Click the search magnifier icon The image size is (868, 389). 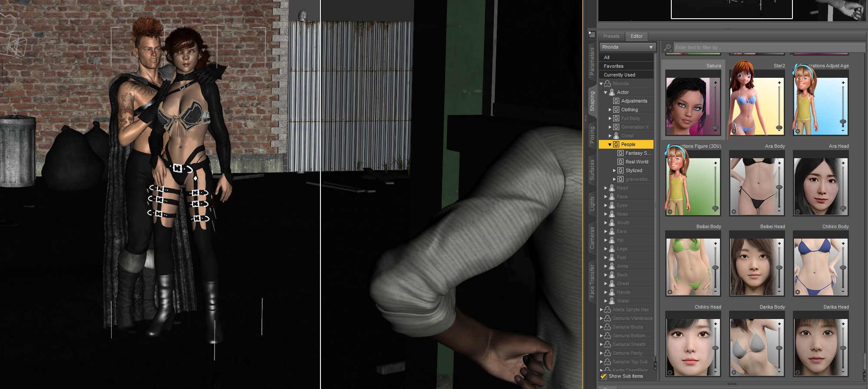(668, 47)
